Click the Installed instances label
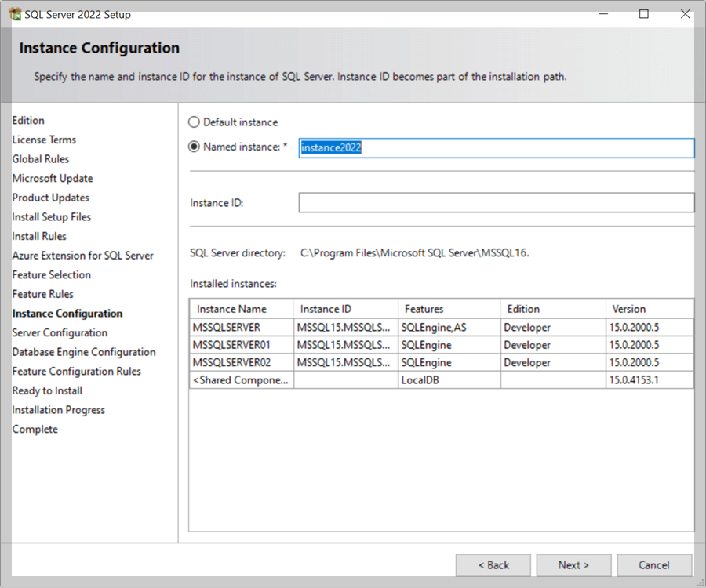Viewport: 706px width, 588px height. pyautogui.click(x=233, y=284)
